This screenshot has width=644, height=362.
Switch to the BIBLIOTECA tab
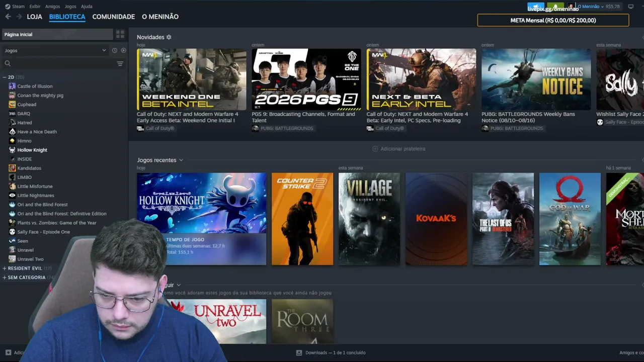(67, 17)
